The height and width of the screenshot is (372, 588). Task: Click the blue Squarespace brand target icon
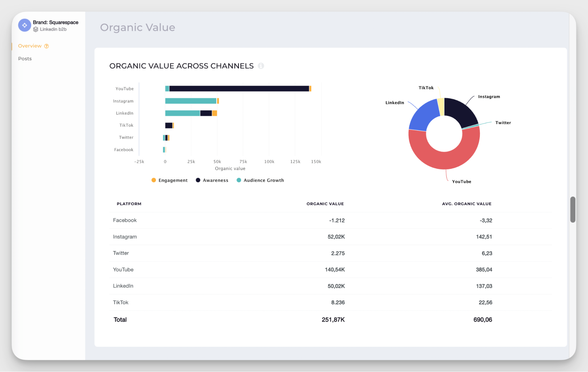pos(24,25)
